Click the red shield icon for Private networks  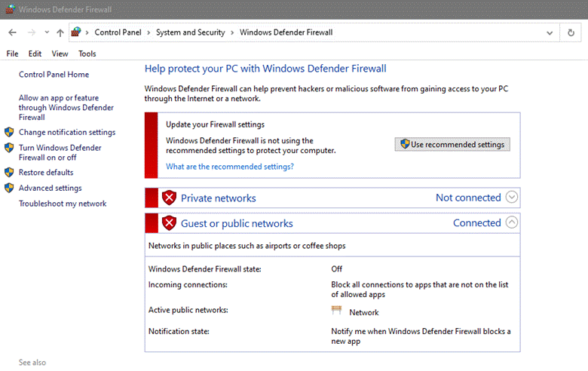[169, 198]
